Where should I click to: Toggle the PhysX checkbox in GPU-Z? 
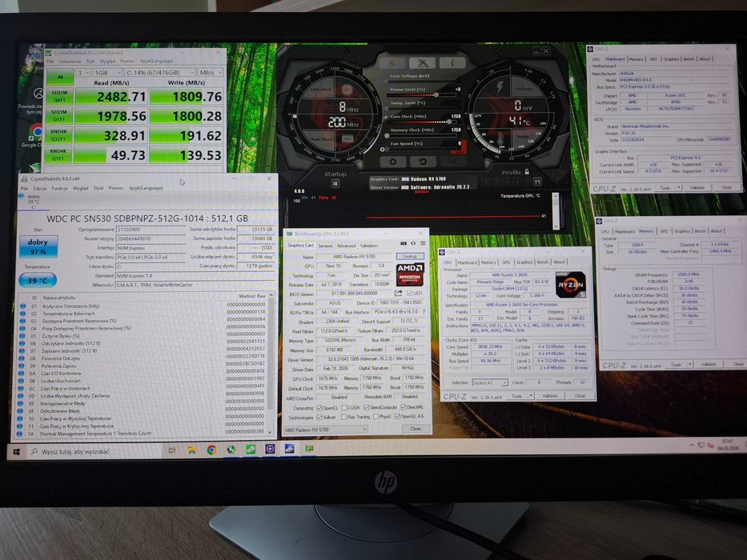click(376, 417)
